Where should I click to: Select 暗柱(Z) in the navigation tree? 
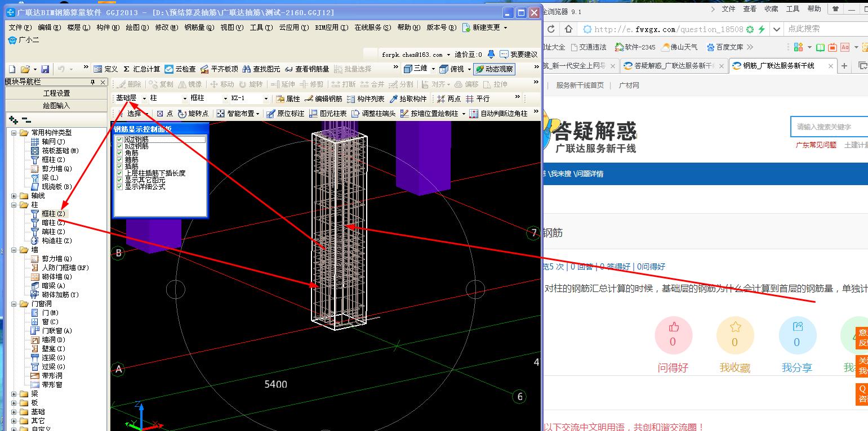point(52,223)
